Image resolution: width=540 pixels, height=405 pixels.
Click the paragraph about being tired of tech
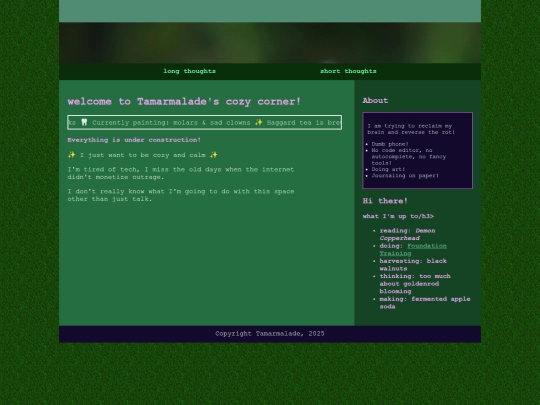[x=181, y=173]
